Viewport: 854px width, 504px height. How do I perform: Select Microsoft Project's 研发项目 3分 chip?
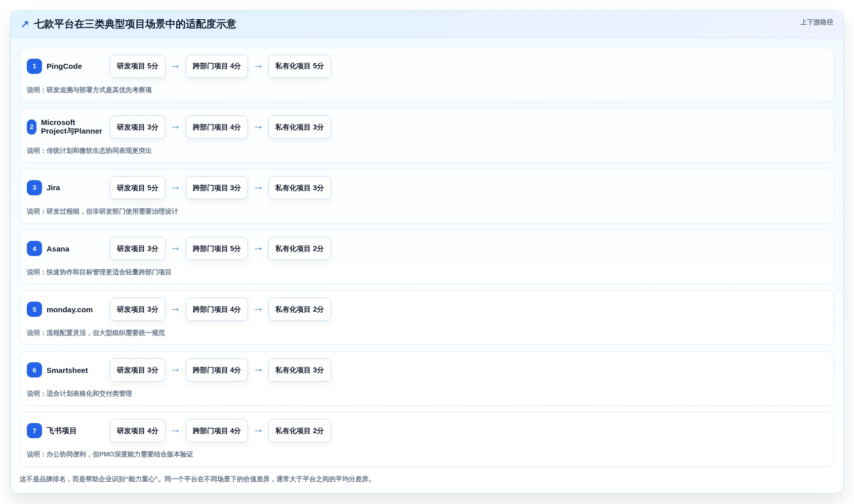[138, 127]
